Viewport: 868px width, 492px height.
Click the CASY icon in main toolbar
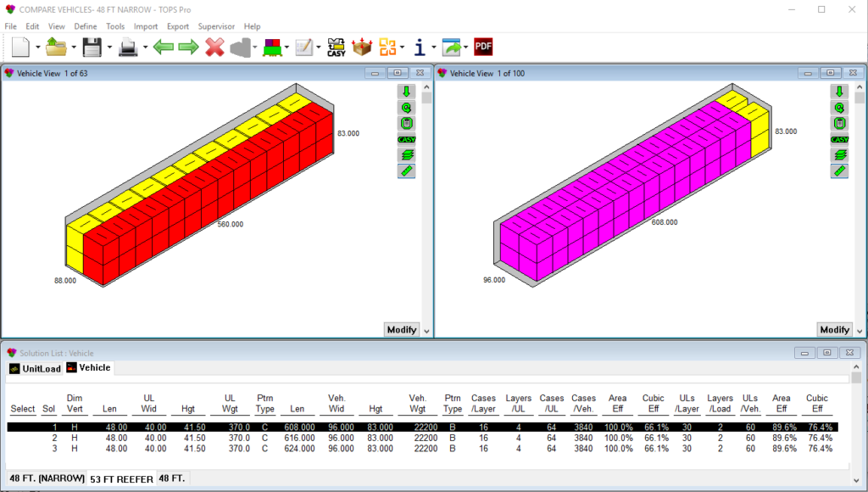coord(337,47)
